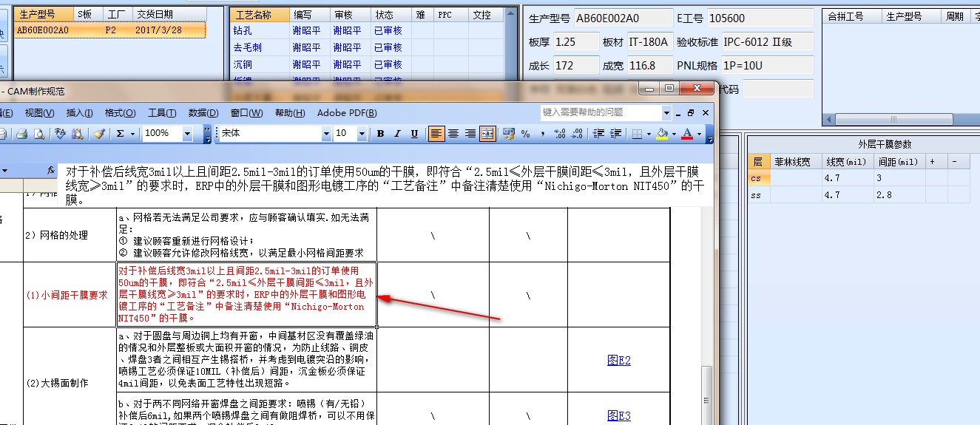Click the fx insert function button
The height and width of the screenshot is (425, 980).
tap(51, 169)
